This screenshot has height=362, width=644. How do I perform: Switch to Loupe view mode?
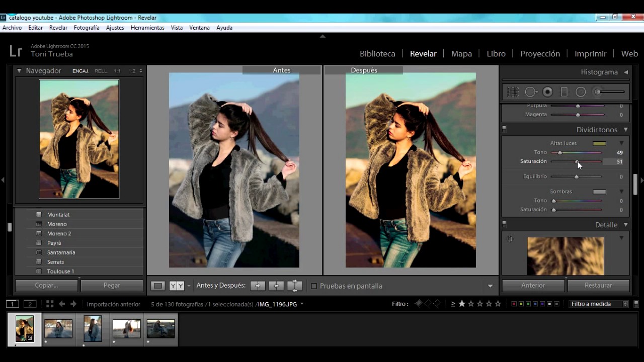[158, 286]
